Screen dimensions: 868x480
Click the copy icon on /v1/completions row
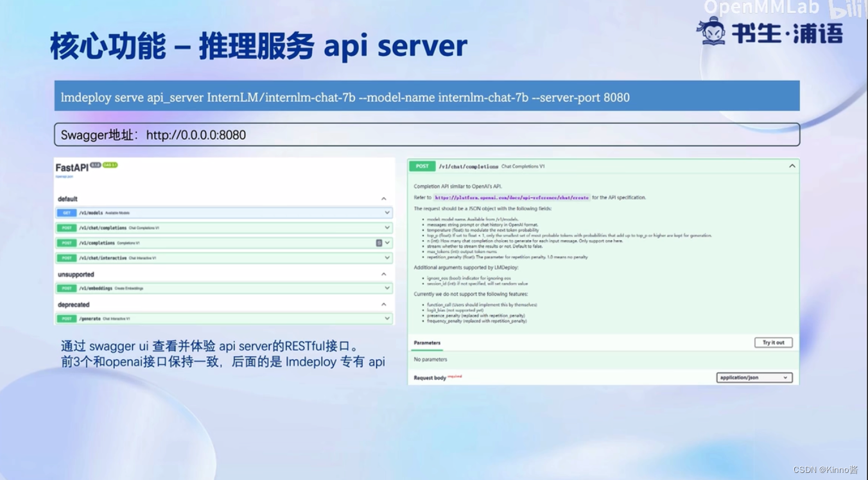click(x=379, y=243)
